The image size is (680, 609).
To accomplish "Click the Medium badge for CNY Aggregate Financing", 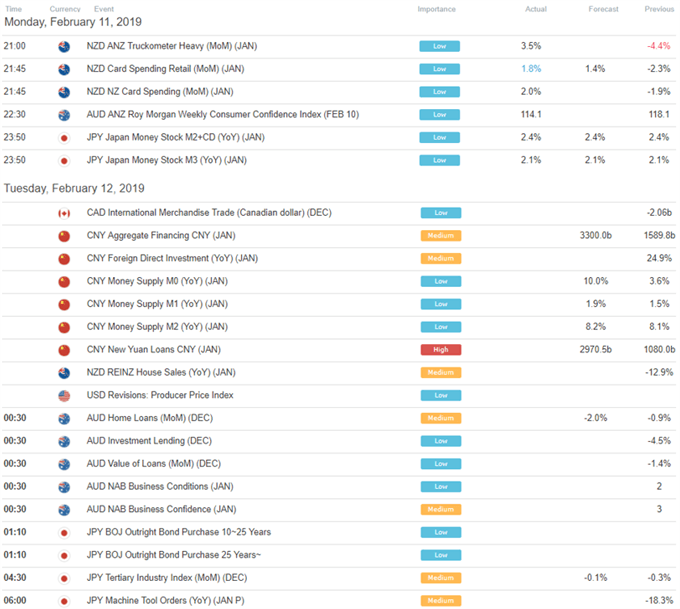I will pyautogui.click(x=441, y=236).
